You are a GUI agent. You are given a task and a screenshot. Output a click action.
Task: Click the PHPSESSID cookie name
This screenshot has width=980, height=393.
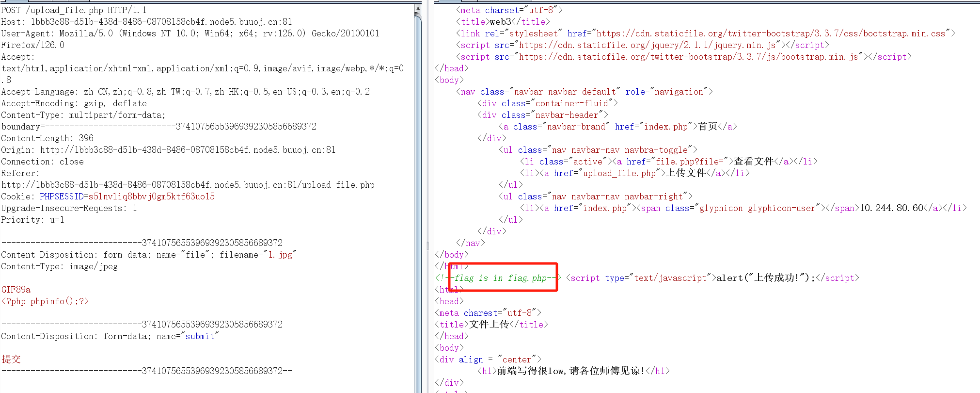click(62, 196)
